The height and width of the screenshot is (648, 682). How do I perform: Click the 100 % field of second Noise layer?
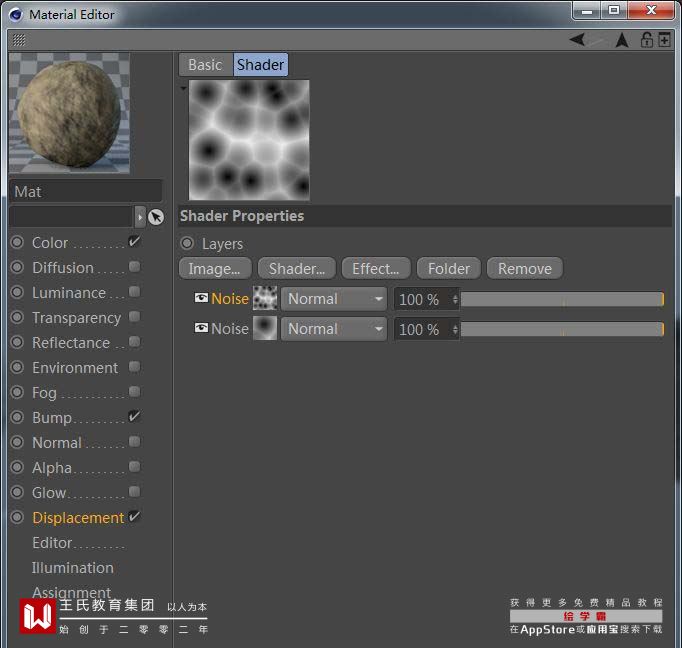pos(422,329)
